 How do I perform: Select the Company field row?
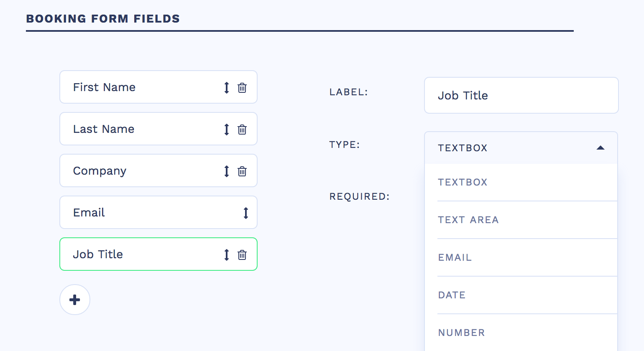142,171
